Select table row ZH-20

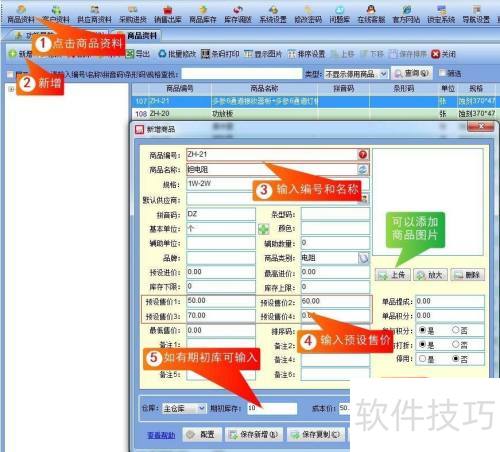click(313, 114)
